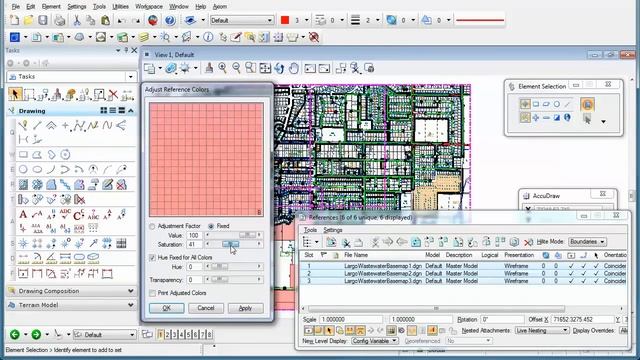
Task: Open the Utilities menu
Action: pyautogui.click(x=120, y=7)
